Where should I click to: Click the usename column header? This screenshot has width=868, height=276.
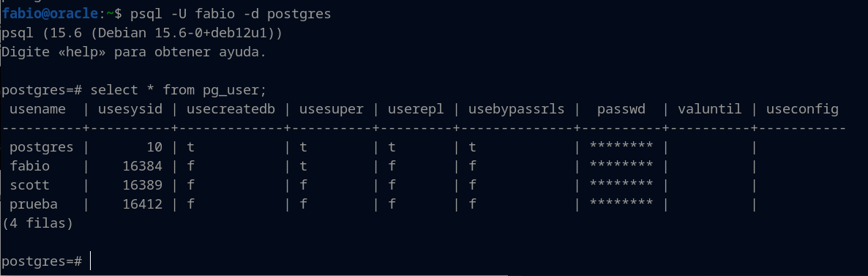(37, 109)
